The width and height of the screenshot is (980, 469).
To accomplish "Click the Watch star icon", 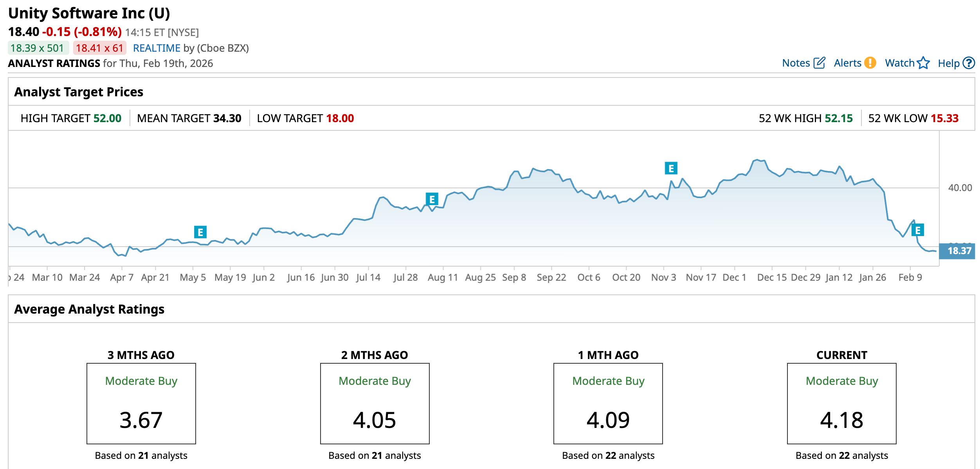I will (923, 63).
